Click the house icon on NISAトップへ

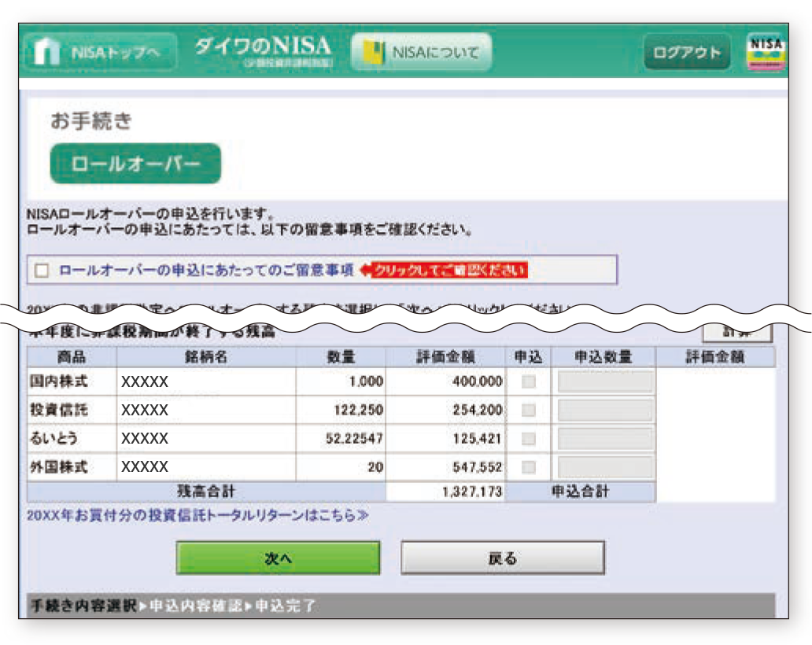coord(46,52)
